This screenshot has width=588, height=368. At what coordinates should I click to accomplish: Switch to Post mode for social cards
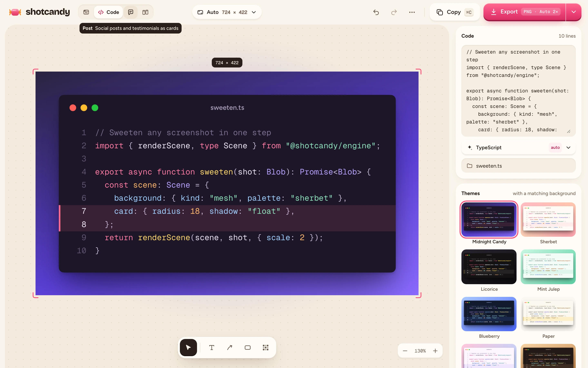point(131,12)
